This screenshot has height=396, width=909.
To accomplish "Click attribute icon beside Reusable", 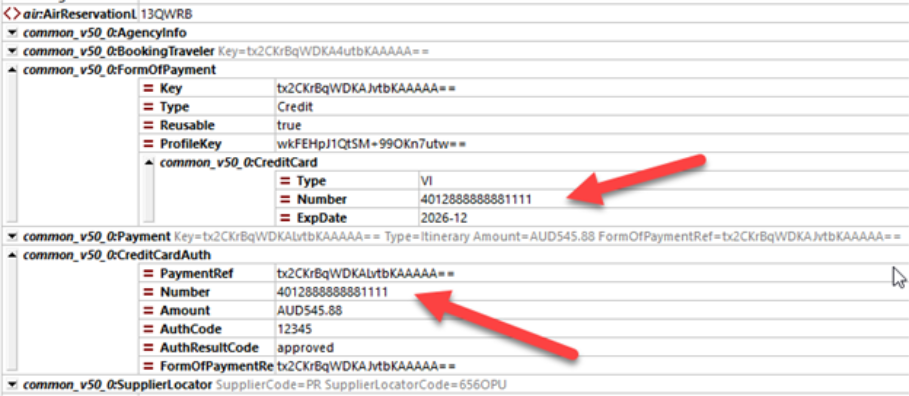I will 149,125.
